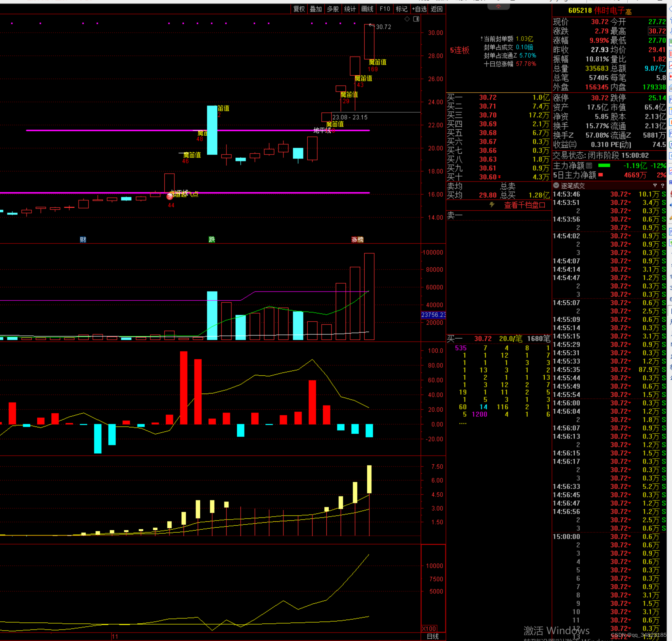Click the 涨榜 marker under the chart

(357, 239)
